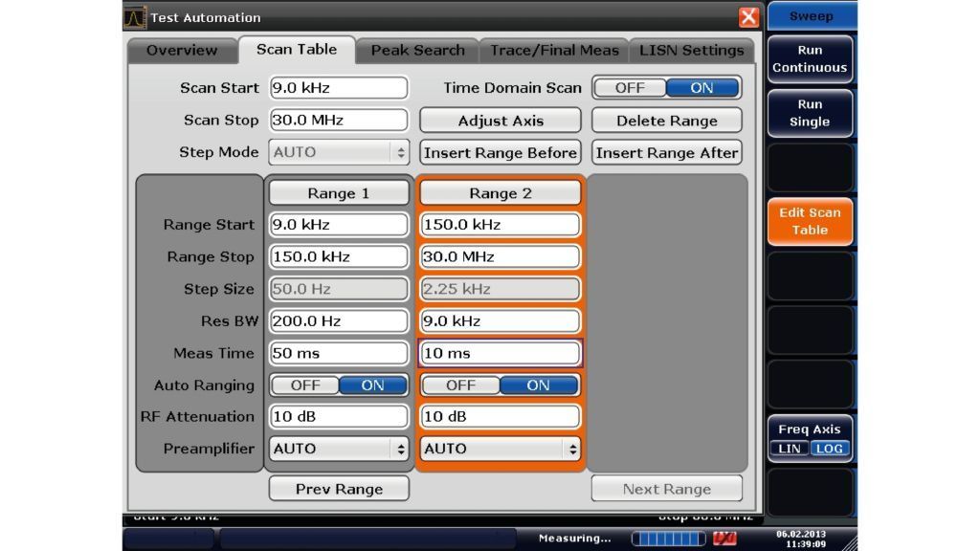
Task: Toggle Auto Ranging for Range 2
Action: click(500, 386)
